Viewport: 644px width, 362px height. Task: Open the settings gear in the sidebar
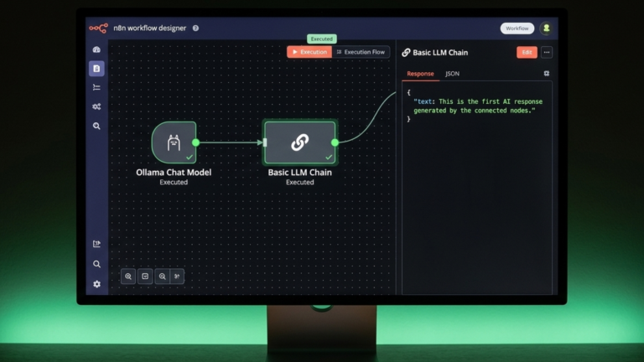pyautogui.click(x=96, y=284)
